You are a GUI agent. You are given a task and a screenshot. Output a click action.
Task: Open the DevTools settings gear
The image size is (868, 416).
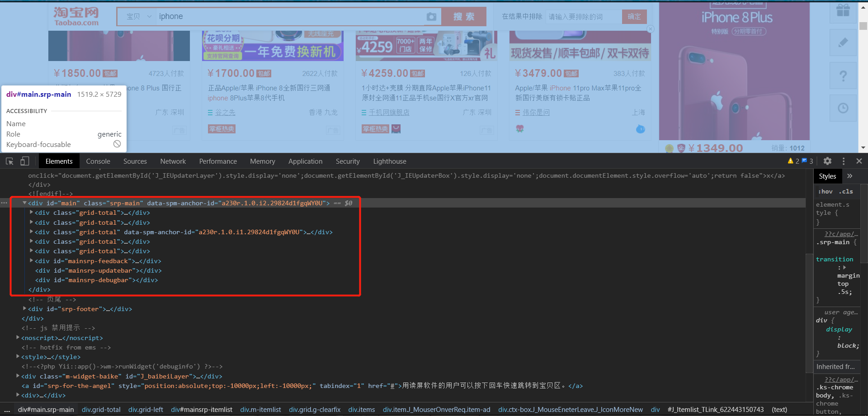(x=827, y=161)
